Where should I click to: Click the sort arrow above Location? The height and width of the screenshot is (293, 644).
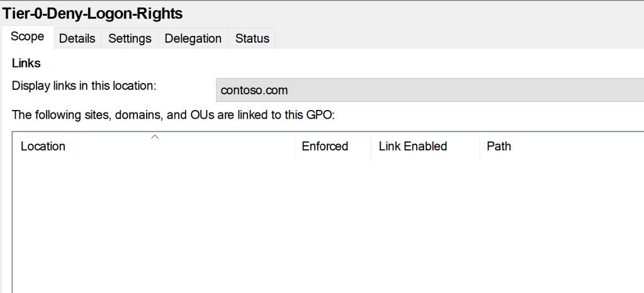154,136
